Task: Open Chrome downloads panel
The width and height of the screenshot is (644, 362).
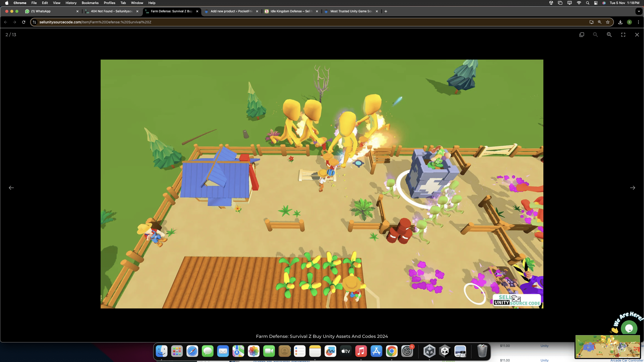Action: point(620,22)
